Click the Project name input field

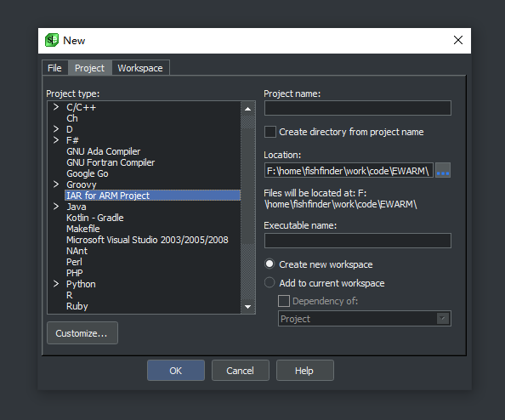[x=357, y=108]
